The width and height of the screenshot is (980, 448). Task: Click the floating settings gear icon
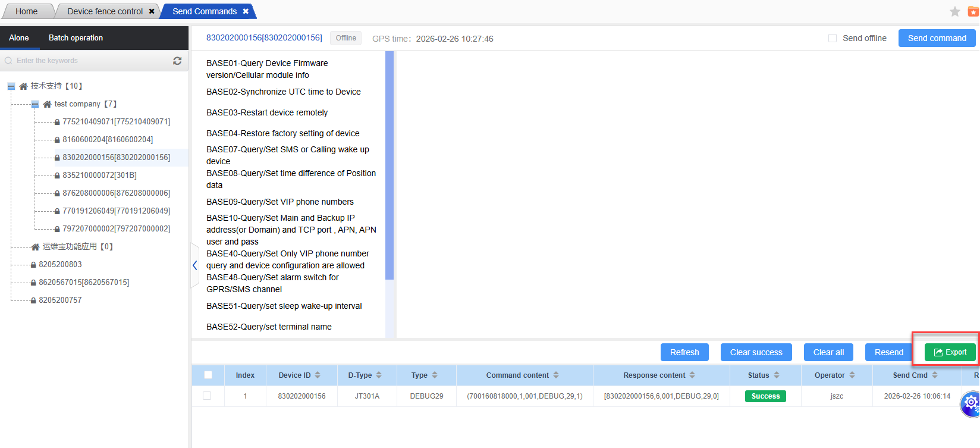970,403
